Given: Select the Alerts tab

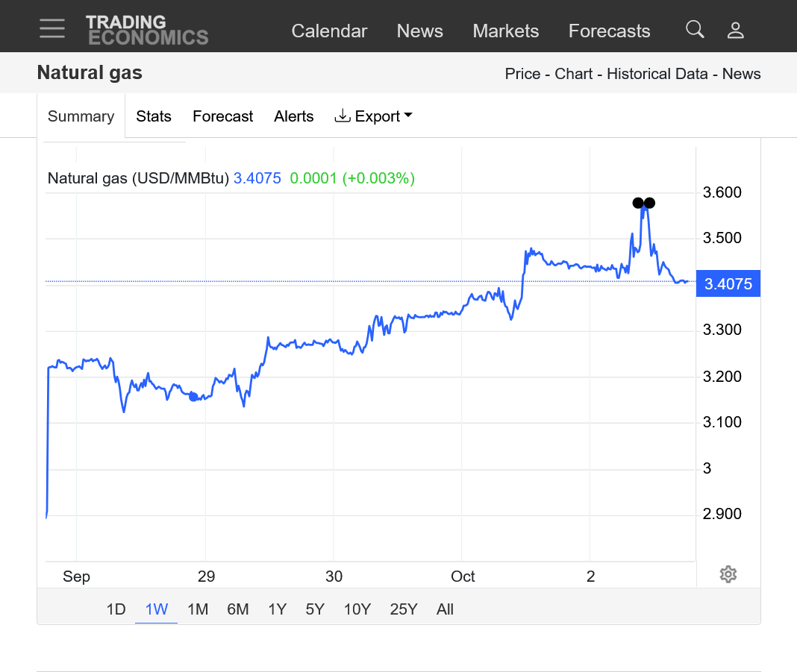Looking at the screenshot, I should coord(293,116).
